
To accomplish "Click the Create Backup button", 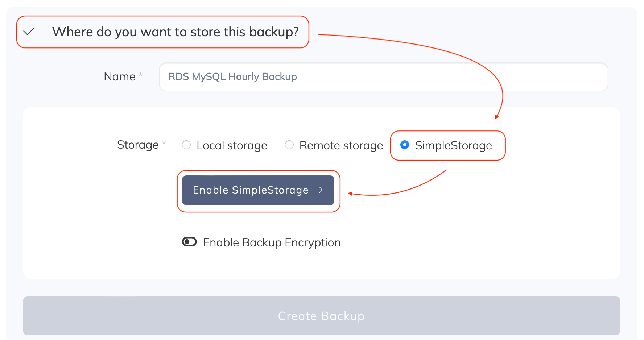I will pyautogui.click(x=321, y=316).
